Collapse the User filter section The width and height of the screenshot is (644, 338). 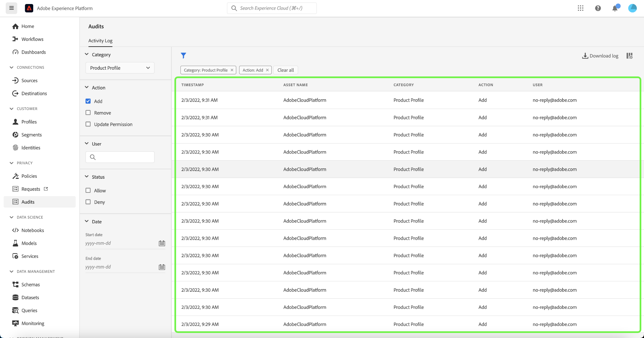(x=87, y=144)
